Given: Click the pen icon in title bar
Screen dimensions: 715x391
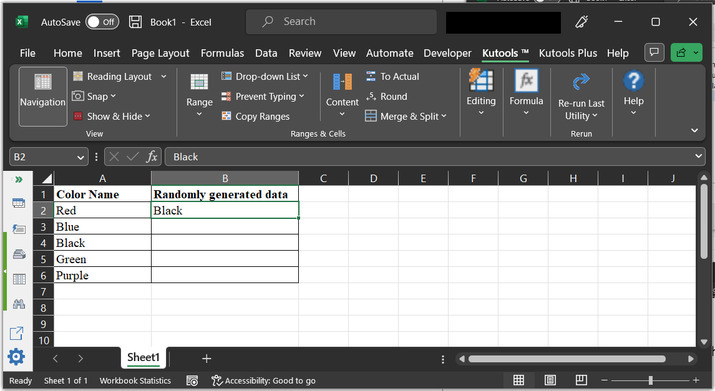Looking at the screenshot, I should coord(581,21).
